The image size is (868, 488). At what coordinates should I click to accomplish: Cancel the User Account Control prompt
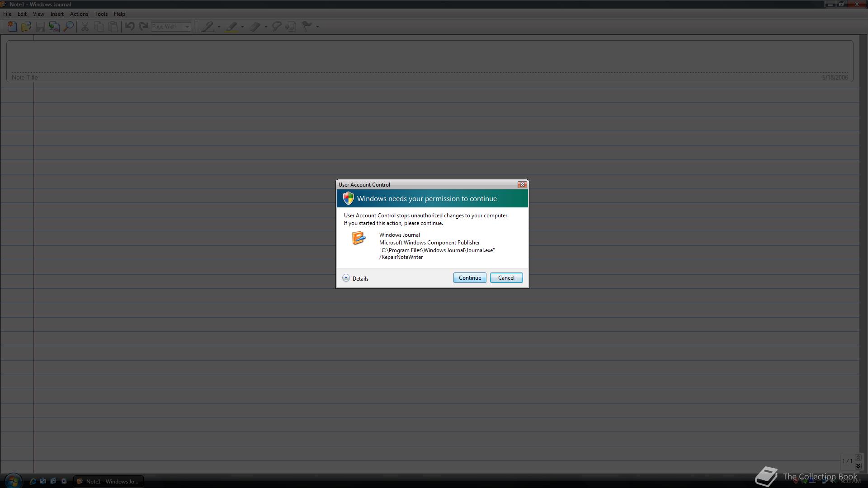click(506, 278)
